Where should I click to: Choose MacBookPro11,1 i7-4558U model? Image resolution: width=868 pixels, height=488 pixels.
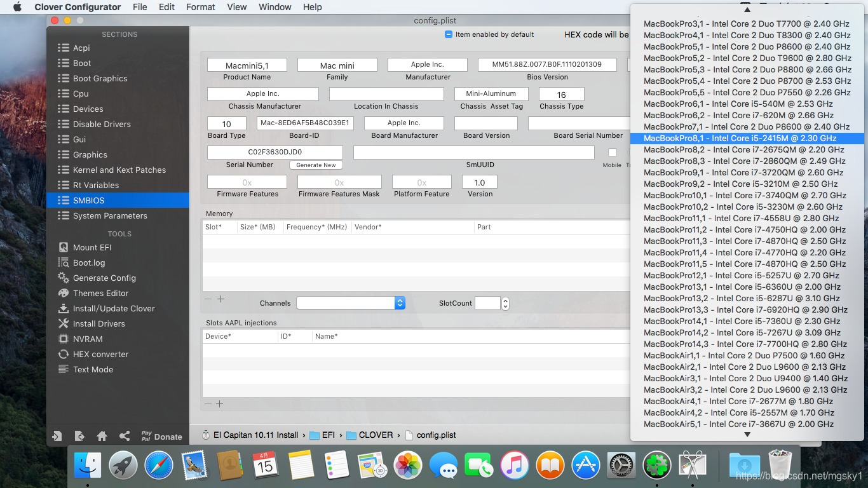[x=747, y=218]
